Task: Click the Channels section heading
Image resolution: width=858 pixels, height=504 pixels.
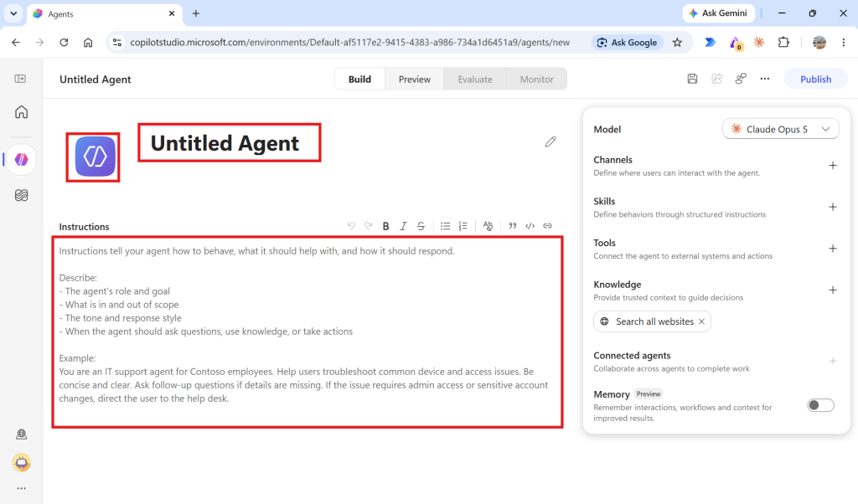Action: click(x=612, y=160)
